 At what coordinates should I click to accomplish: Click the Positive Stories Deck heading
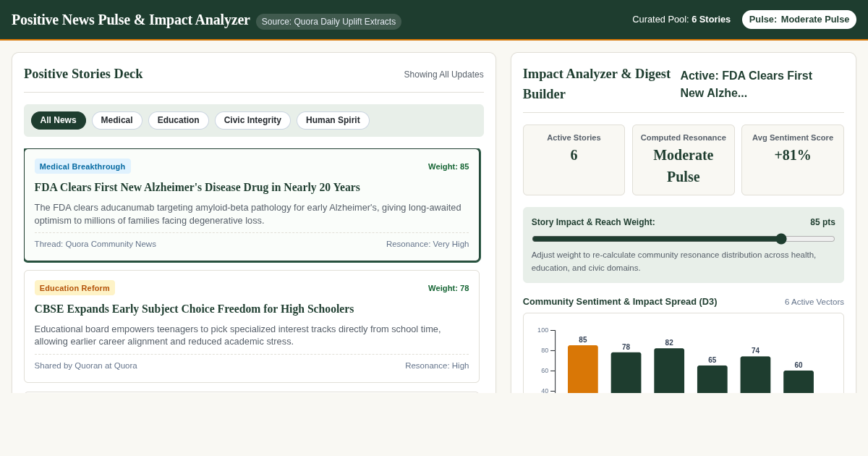click(83, 74)
